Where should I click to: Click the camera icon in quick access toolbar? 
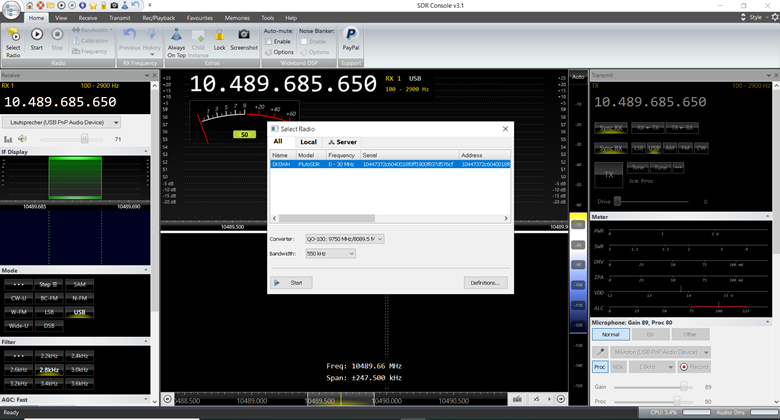114,5
